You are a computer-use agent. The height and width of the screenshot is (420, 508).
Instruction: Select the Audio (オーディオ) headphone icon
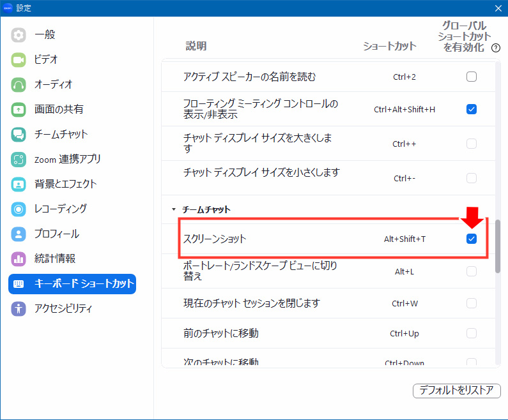[19, 84]
